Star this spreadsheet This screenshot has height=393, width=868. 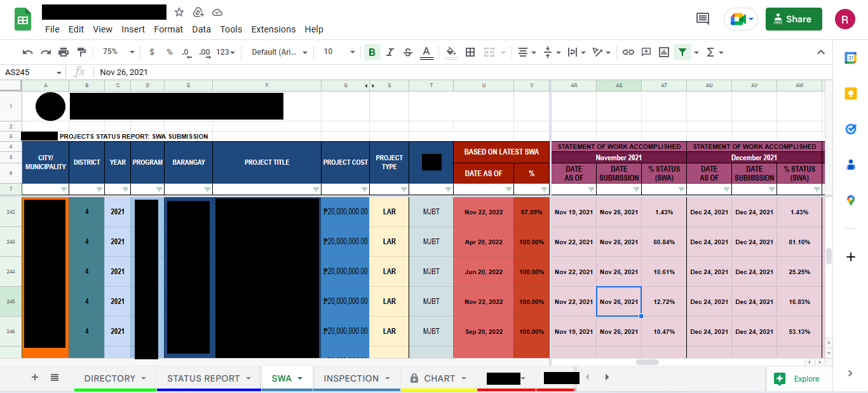179,12
